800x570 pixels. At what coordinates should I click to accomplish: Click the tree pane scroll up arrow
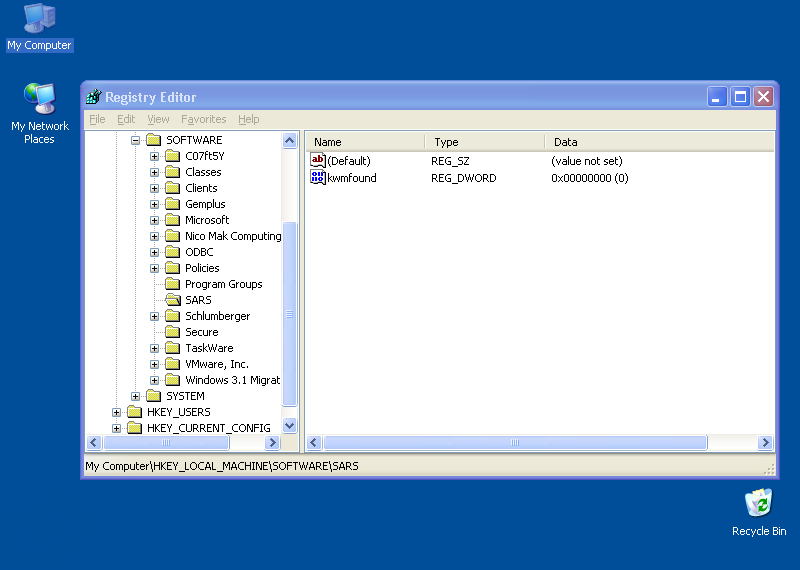coord(290,140)
